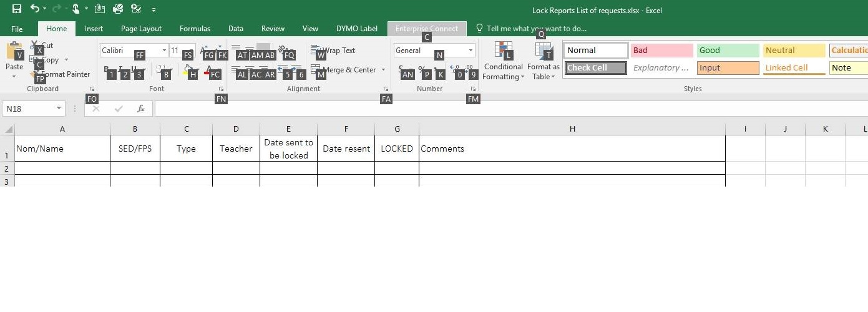
Task: Open the Name Box dropdown arrow
Action: [x=59, y=109]
